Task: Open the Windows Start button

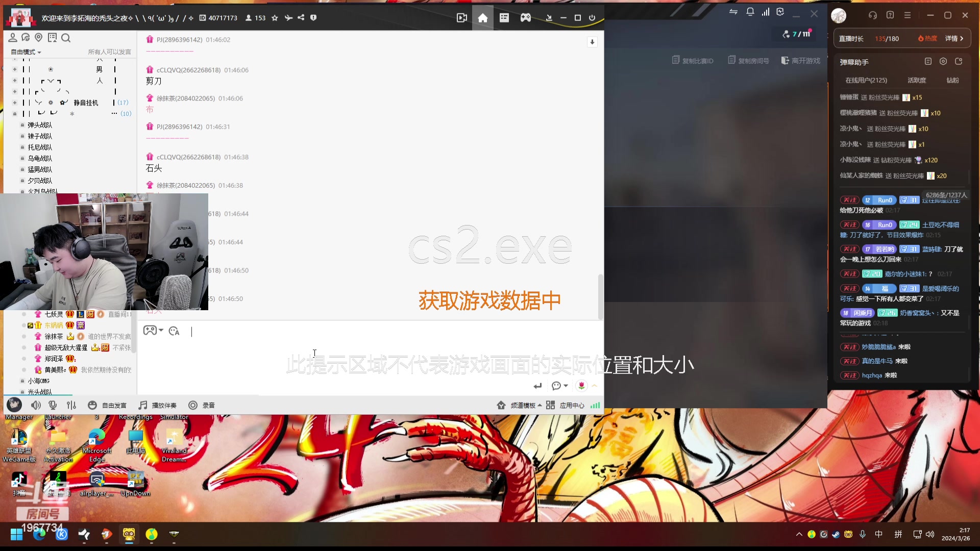Action: click(16, 534)
